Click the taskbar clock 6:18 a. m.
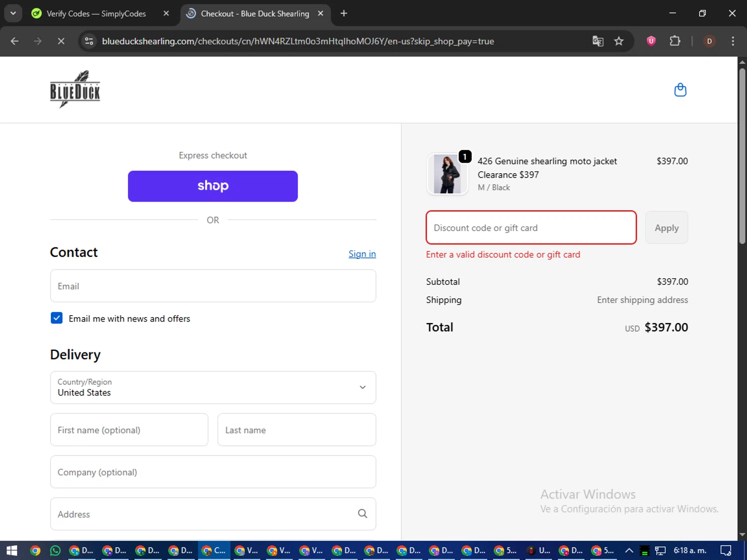This screenshot has height=560, width=747. [x=690, y=550]
